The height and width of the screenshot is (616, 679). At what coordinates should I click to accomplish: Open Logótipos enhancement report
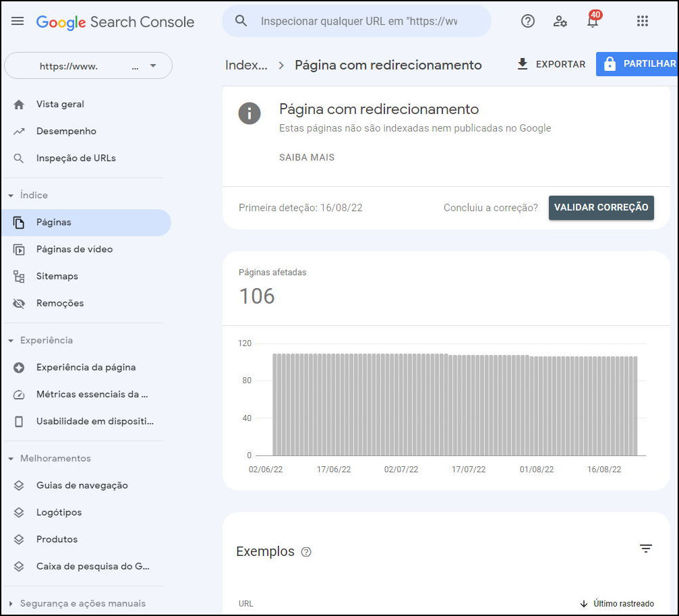coord(59,513)
